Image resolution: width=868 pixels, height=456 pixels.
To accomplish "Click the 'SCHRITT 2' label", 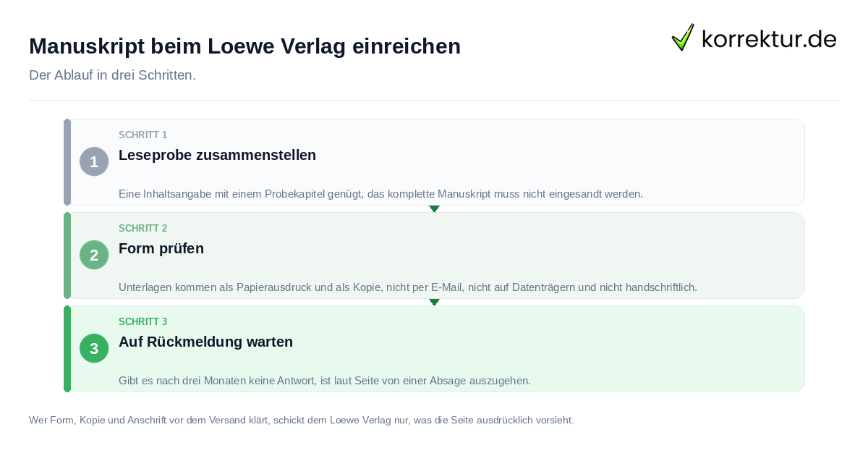I will point(142,229).
